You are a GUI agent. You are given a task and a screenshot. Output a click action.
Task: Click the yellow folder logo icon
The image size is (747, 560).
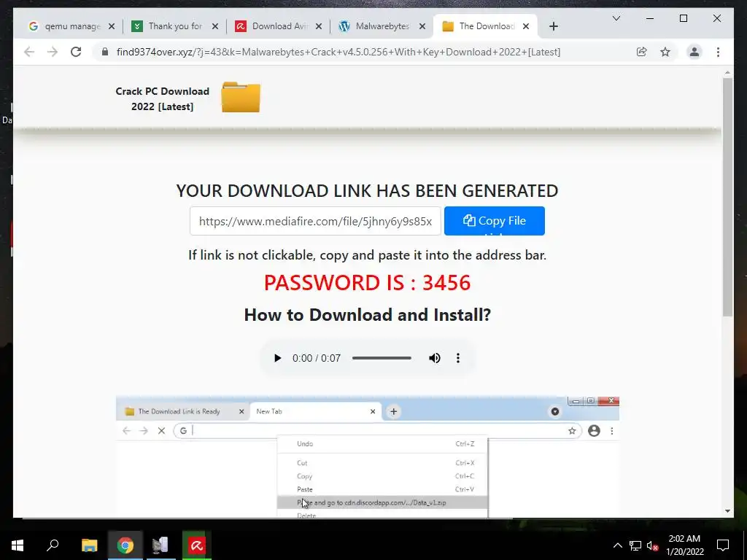pyautogui.click(x=241, y=98)
